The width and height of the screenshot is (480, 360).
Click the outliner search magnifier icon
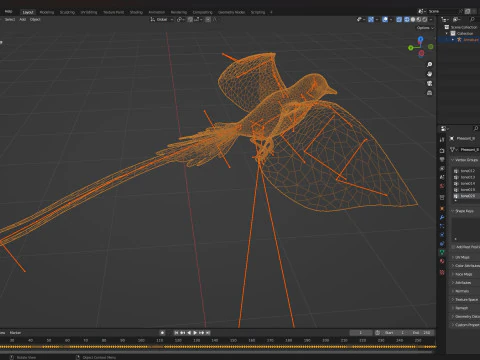(x=472, y=20)
